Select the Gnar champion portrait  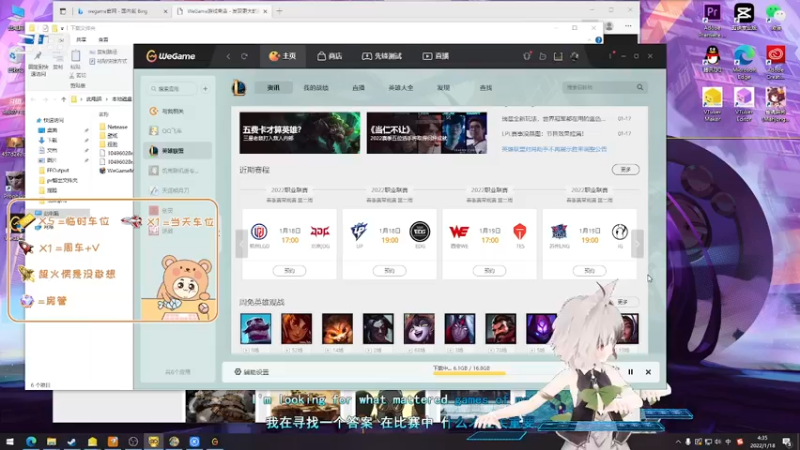[337, 329]
